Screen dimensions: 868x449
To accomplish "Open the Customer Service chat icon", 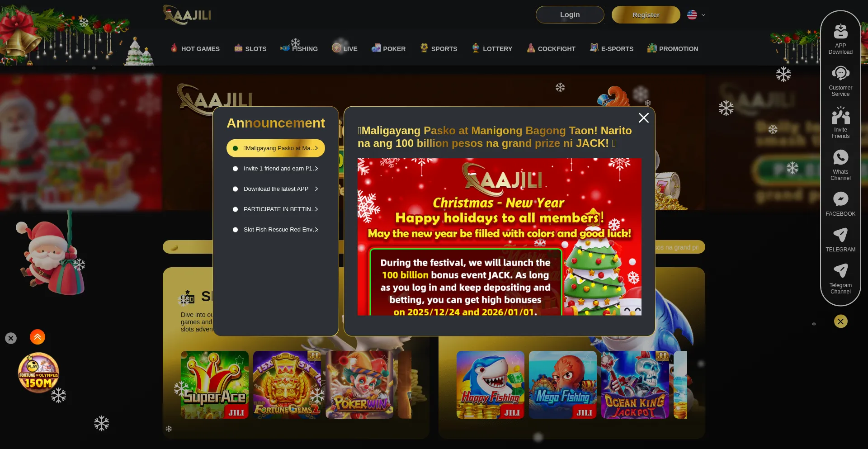I will pos(840,73).
